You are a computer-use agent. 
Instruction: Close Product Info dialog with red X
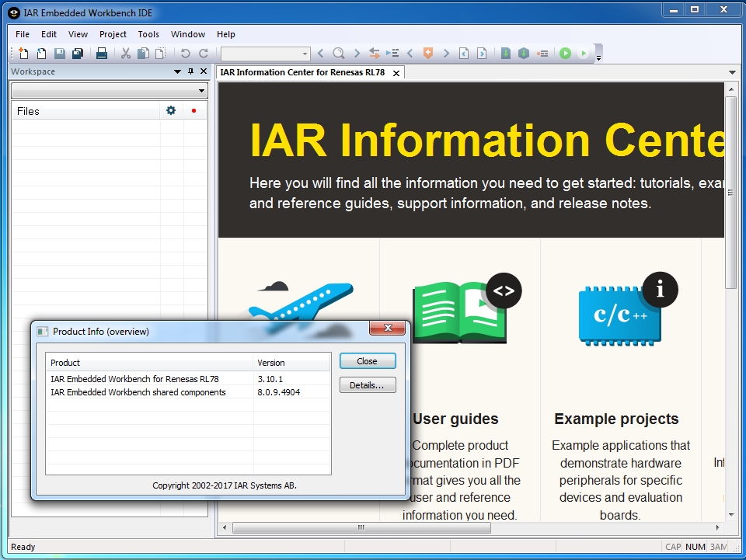387,328
